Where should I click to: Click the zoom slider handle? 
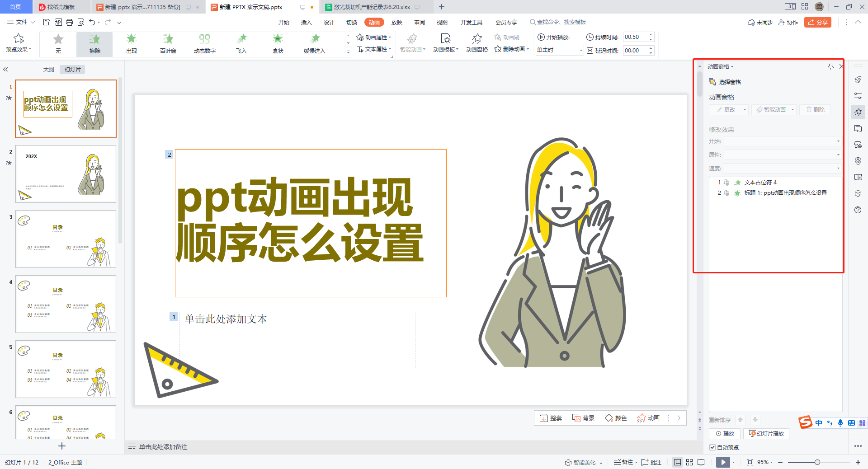pyautogui.click(x=817, y=462)
